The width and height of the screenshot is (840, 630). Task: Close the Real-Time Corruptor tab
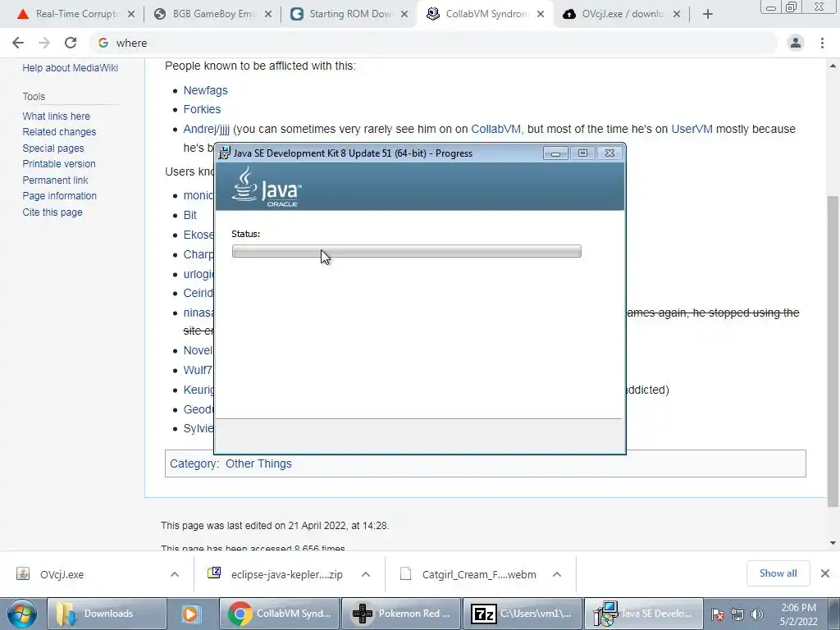130,14
